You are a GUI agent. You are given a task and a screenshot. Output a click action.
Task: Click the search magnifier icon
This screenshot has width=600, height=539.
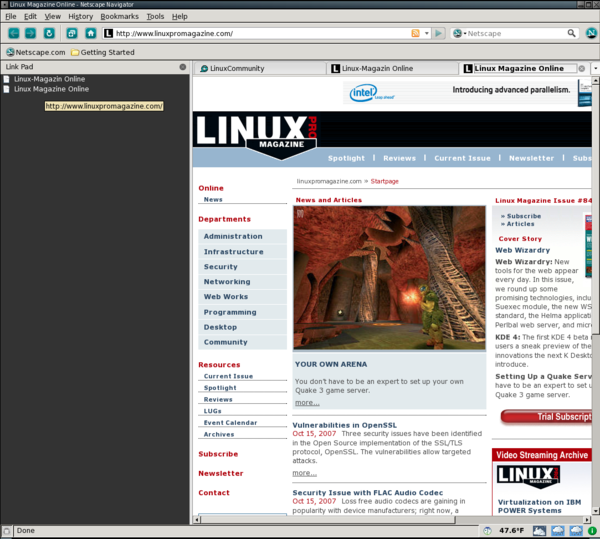pos(571,33)
